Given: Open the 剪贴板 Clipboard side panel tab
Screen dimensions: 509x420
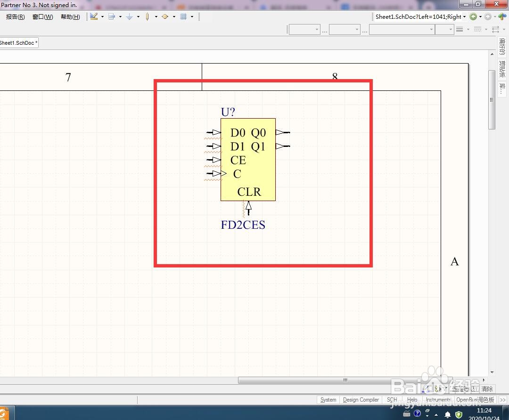Looking at the screenshot, I should [502, 69].
